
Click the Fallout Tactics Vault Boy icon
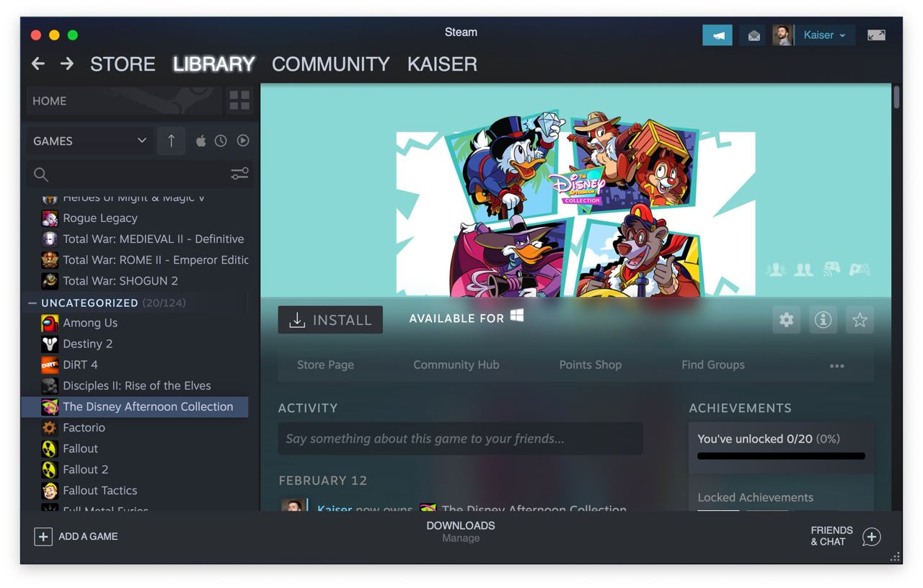click(x=49, y=490)
